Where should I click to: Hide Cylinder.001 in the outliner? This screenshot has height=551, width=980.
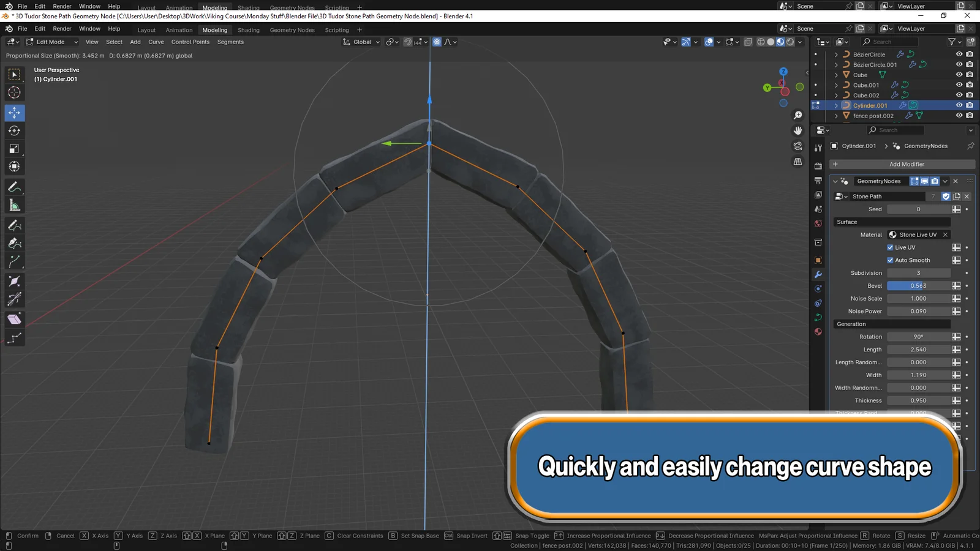point(959,105)
